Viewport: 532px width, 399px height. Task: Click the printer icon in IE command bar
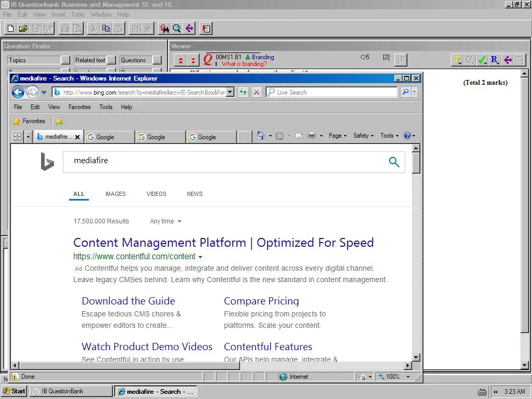(x=312, y=136)
